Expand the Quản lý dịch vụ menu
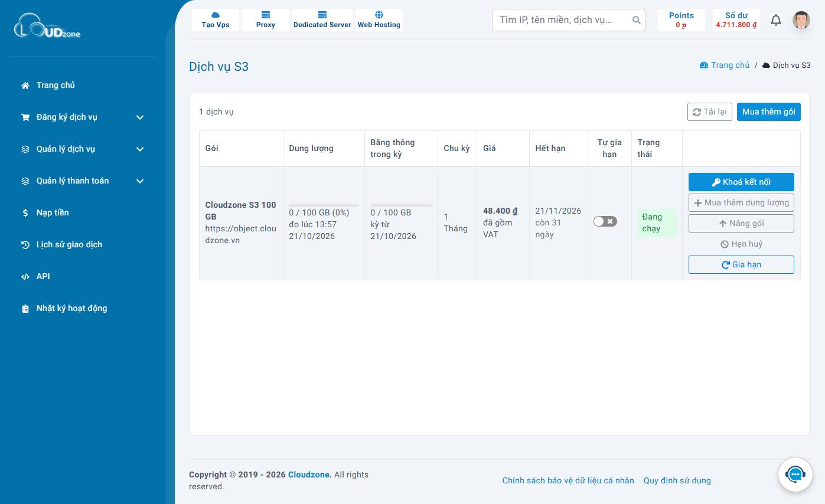This screenshot has width=825, height=504. [x=83, y=149]
